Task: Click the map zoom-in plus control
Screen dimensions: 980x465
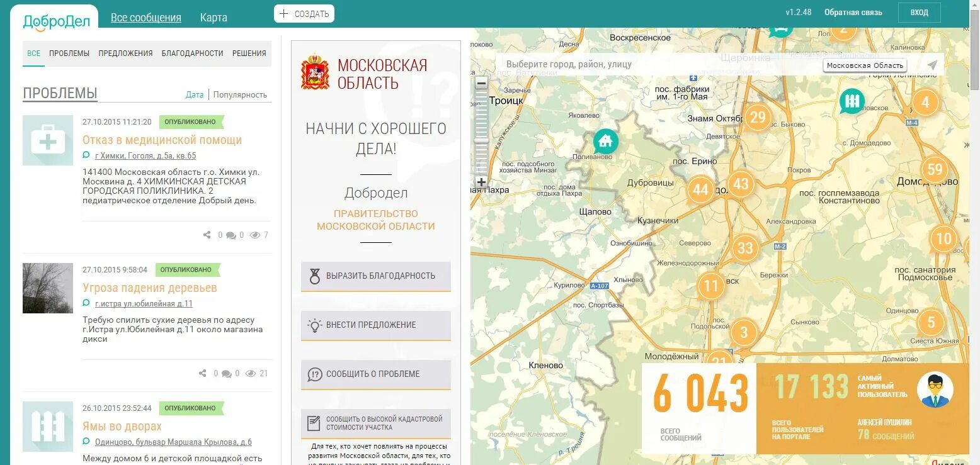Action: coord(481,182)
